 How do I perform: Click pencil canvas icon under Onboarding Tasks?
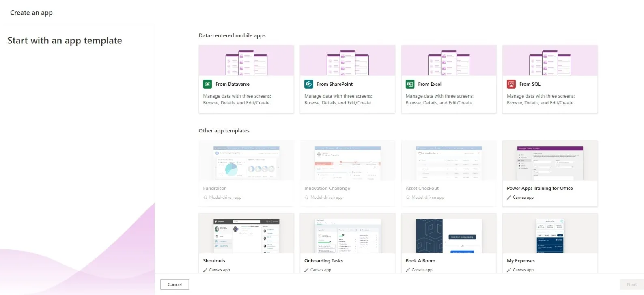pyautogui.click(x=307, y=270)
